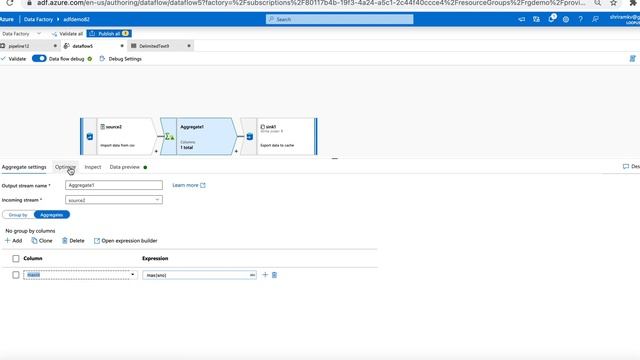
Task: Open the Azure notifications bell
Action: point(551,19)
